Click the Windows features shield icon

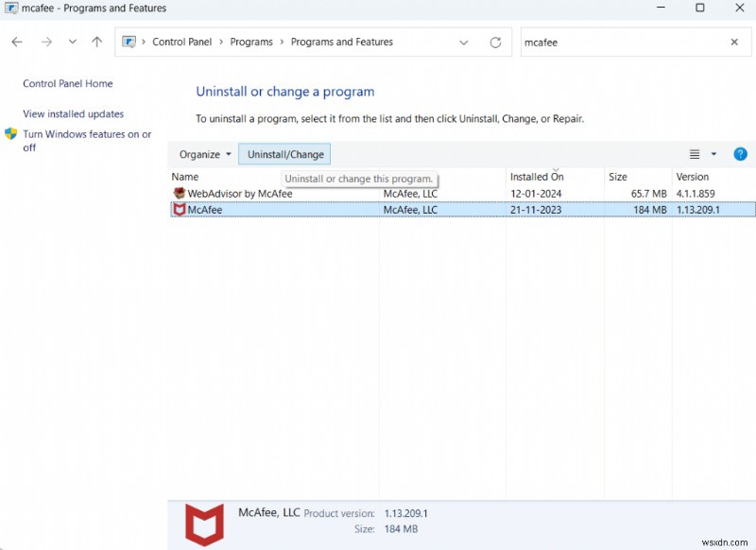click(11, 134)
